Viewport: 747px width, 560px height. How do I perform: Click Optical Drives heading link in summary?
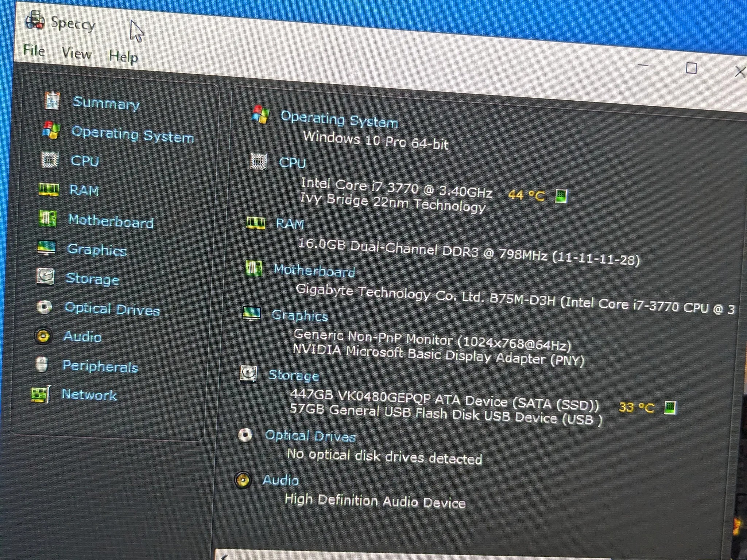pos(310,436)
